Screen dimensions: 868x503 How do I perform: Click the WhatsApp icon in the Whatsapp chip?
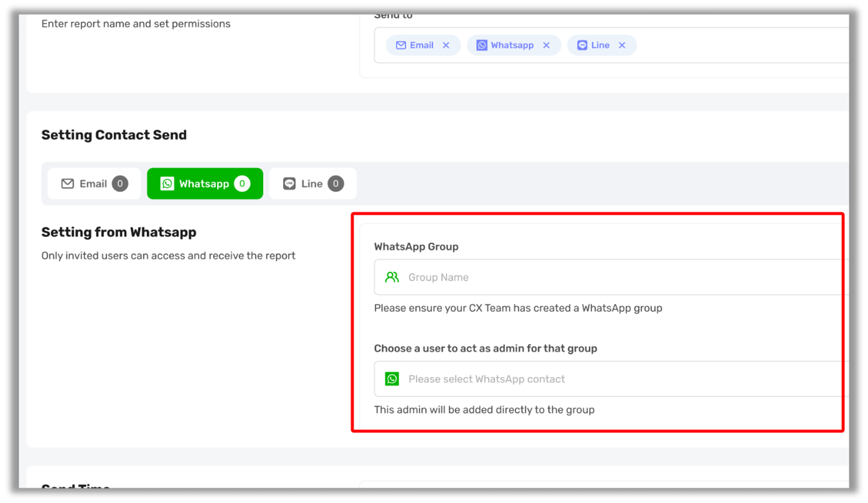click(x=481, y=45)
